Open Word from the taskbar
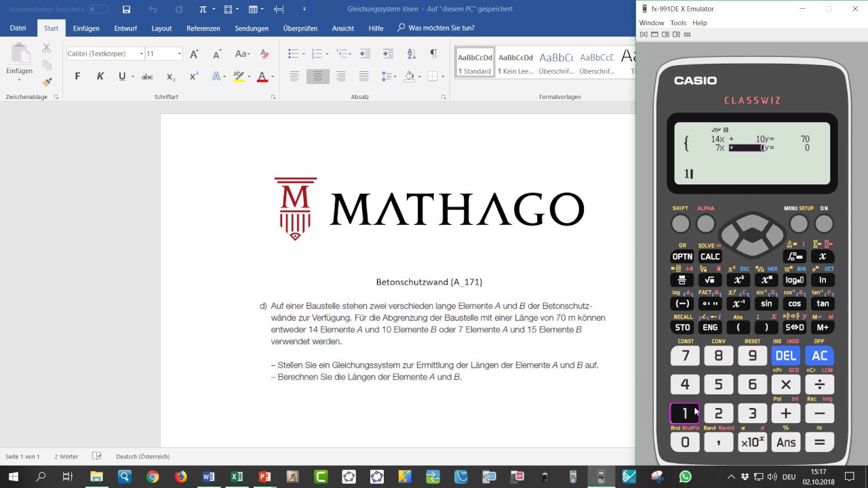Image resolution: width=868 pixels, height=488 pixels. [208, 476]
